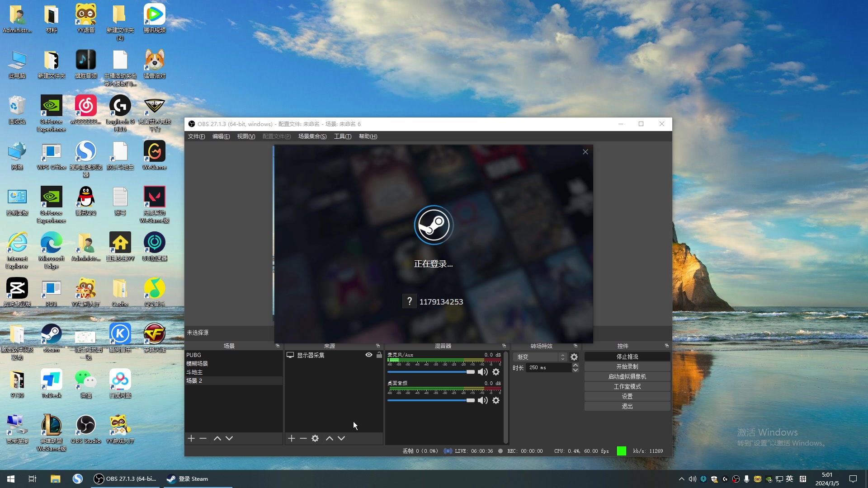The height and width of the screenshot is (488, 868).
Task: Click 退出 to exit OBS
Action: click(627, 406)
